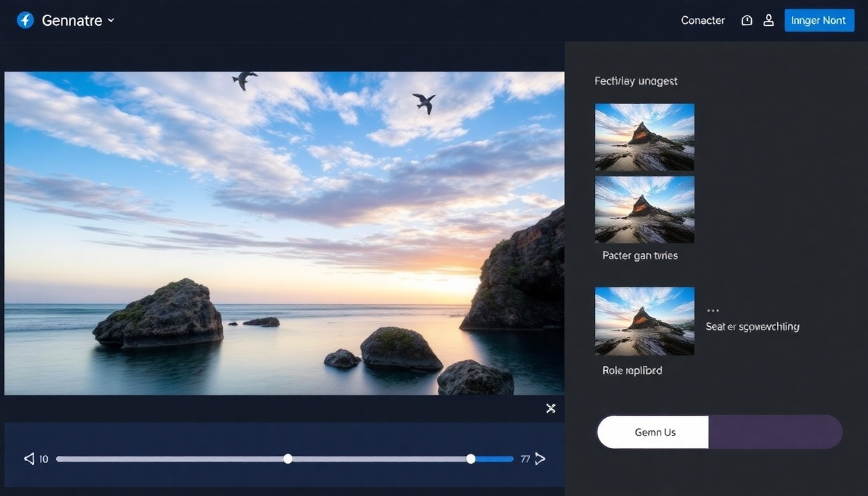Click the right arrow beside 77
The image size is (868, 496).
click(541, 459)
